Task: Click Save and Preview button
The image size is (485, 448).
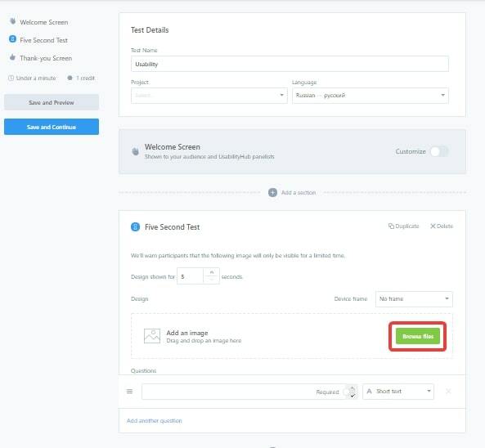Action: [52, 102]
